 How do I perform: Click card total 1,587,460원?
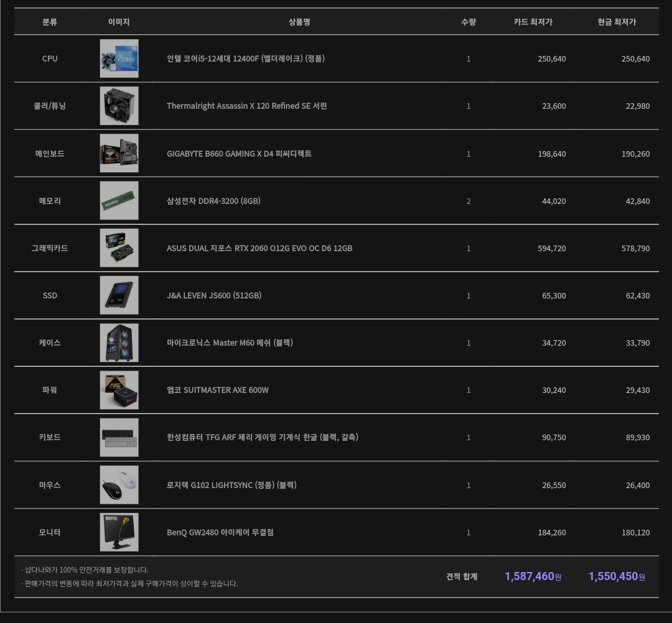coord(533,576)
